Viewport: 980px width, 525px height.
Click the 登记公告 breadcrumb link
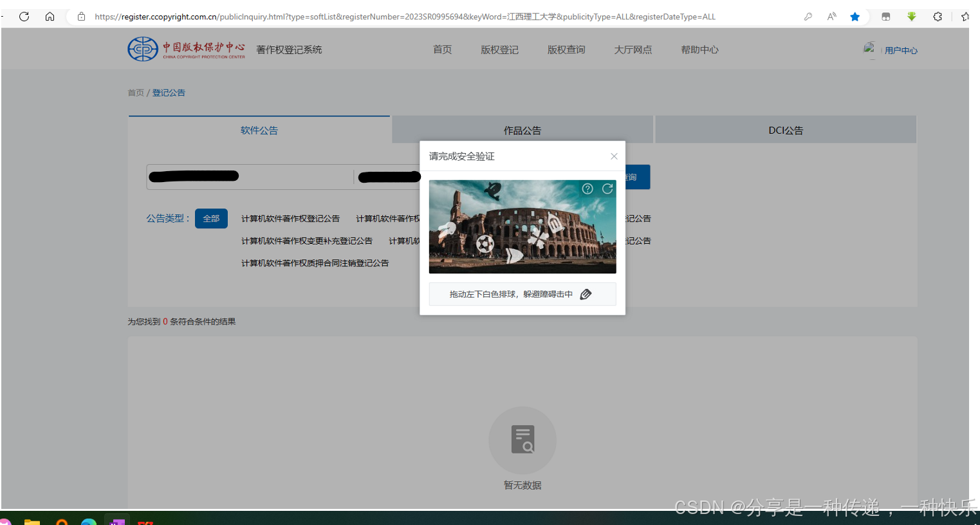coord(169,93)
